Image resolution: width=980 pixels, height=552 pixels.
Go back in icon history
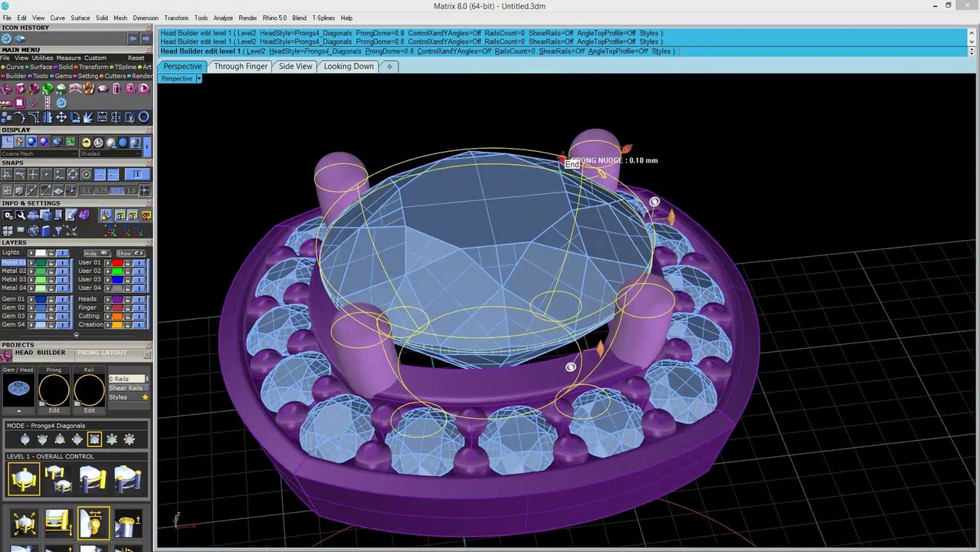pyautogui.click(x=133, y=38)
